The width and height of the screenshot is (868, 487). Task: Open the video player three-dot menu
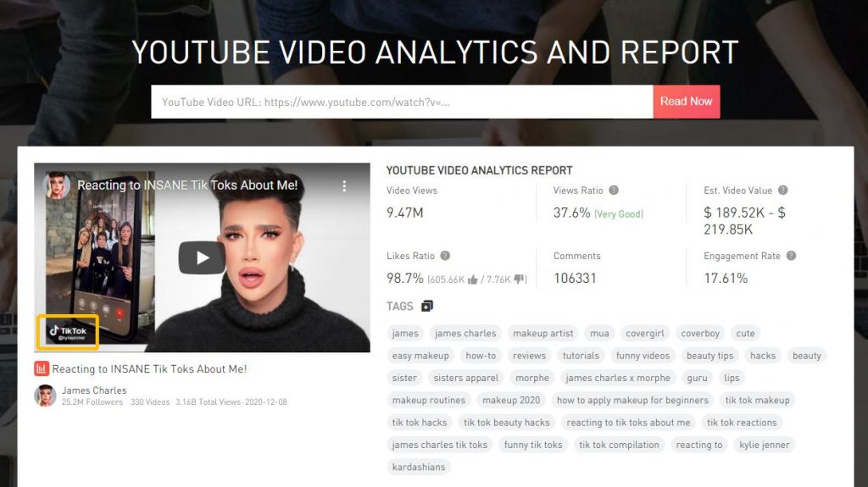click(x=344, y=186)
